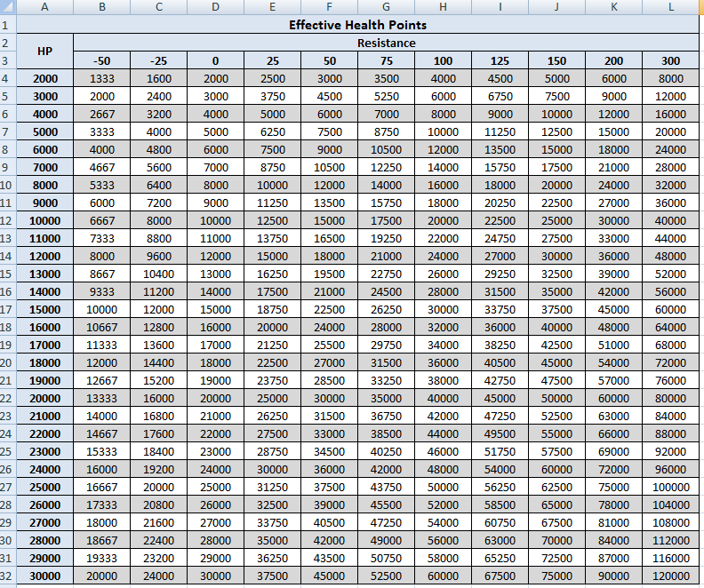Screen dimensions: 704x588
Task: Select the "HP" heading cell
Action: 45,52
